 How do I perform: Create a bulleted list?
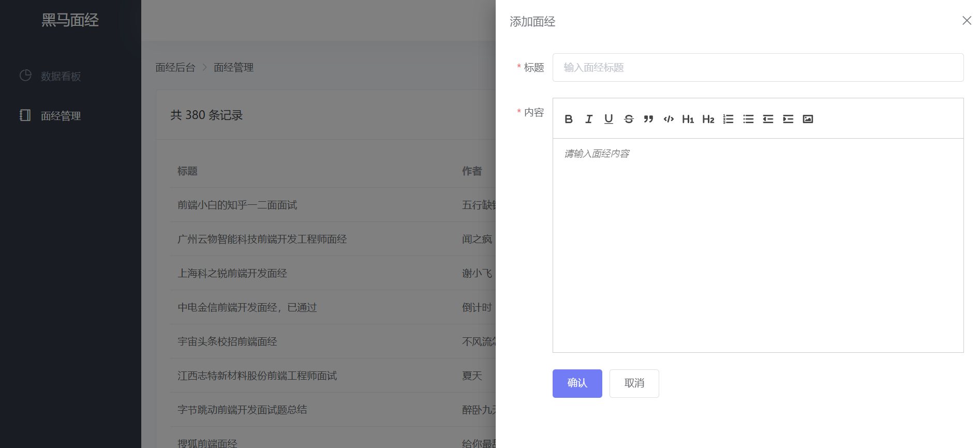click(748, 119)
